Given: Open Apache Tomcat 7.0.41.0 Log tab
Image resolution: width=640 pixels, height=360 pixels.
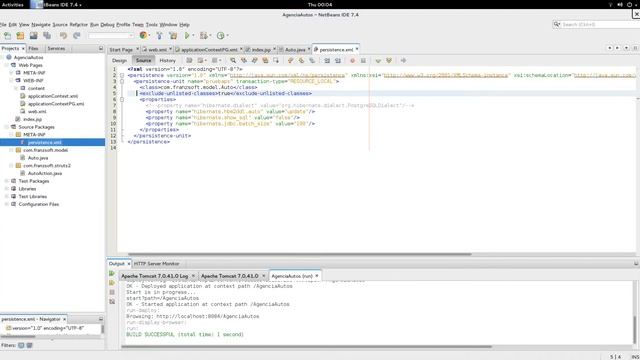Looking at the screenshot, I should [x=155, y=276].
